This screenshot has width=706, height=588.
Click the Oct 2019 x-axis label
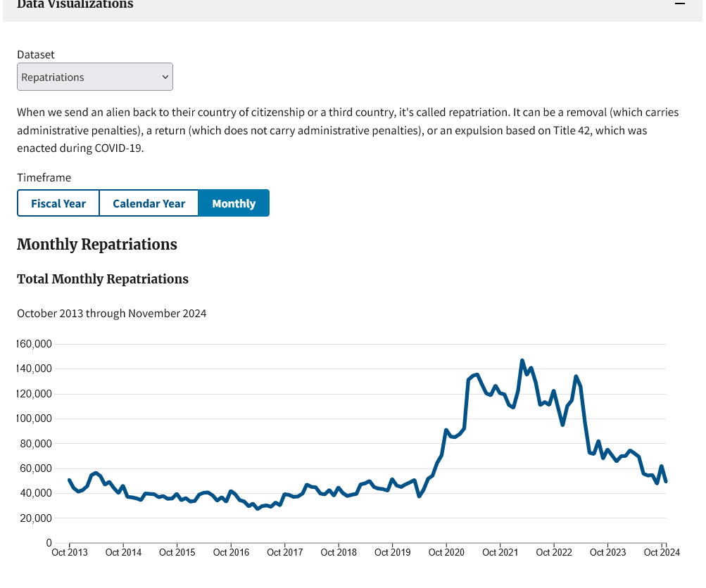[393, 552]
